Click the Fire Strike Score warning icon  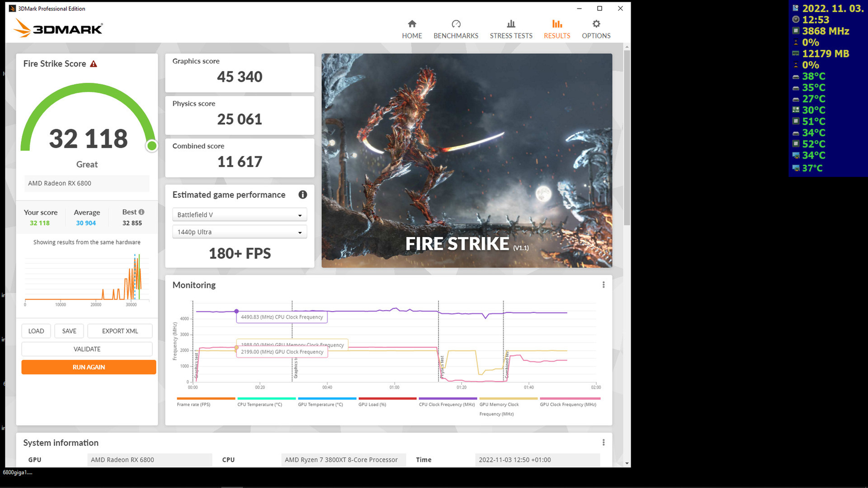pyautogui.click(x=94, y=64)
